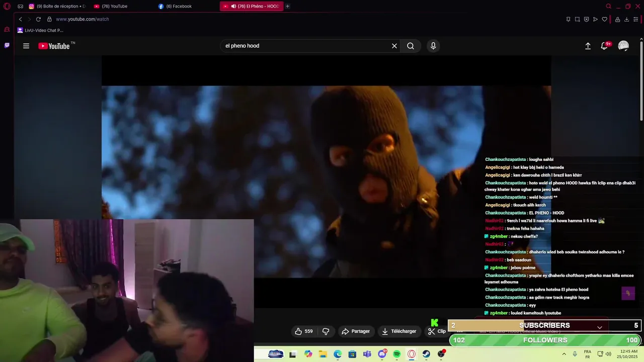Expand the Subscribers goal chevron
The image size is (644, 362).
pyautogui.click(x=599, y=327)
